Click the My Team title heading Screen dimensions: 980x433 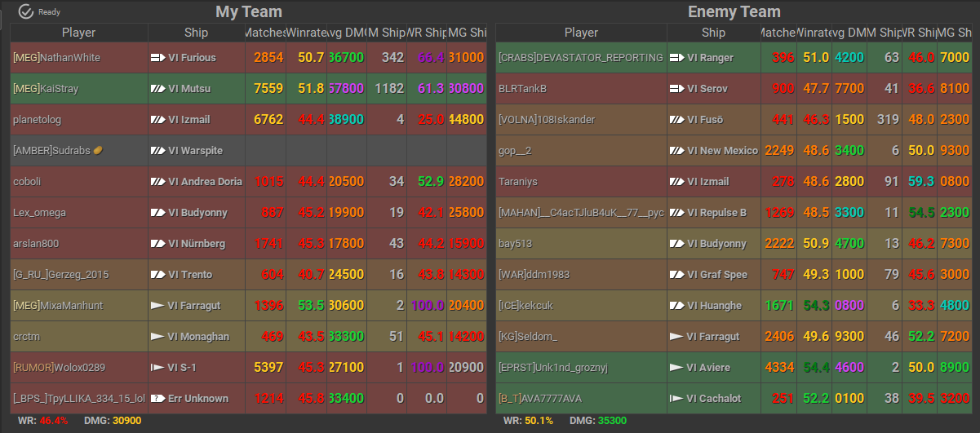coord(249,12)
